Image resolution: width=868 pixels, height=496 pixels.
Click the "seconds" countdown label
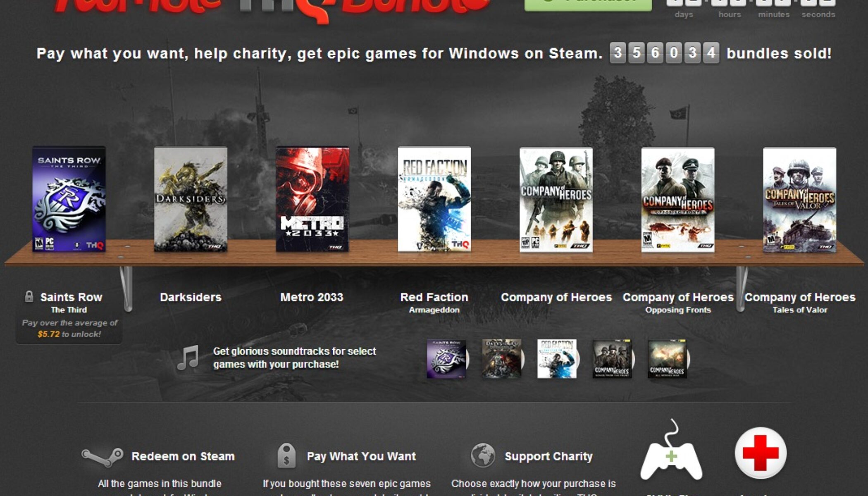pos(818,14)
